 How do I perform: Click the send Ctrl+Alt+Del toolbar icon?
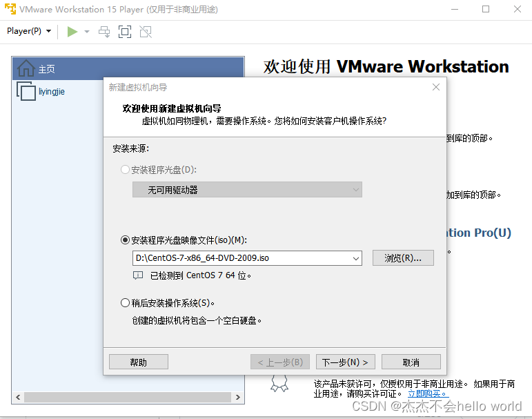(x=104, y=32)
